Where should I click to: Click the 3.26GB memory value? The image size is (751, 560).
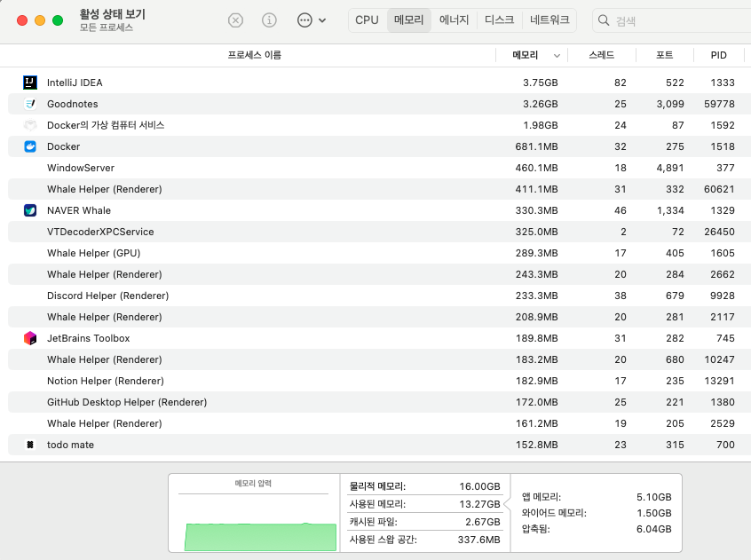541,104
